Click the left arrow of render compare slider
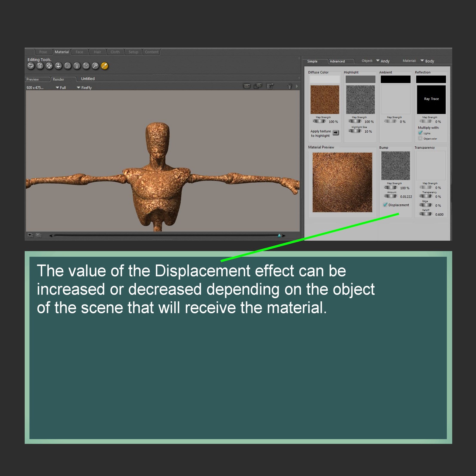The image size is (476, 476). pyautogui.click(x=51, y=236)
